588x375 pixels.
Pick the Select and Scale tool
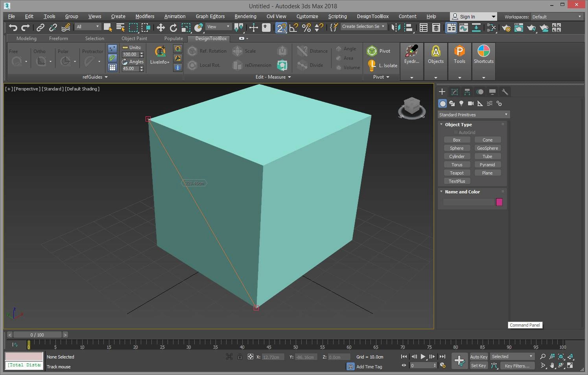click(186, 28)
